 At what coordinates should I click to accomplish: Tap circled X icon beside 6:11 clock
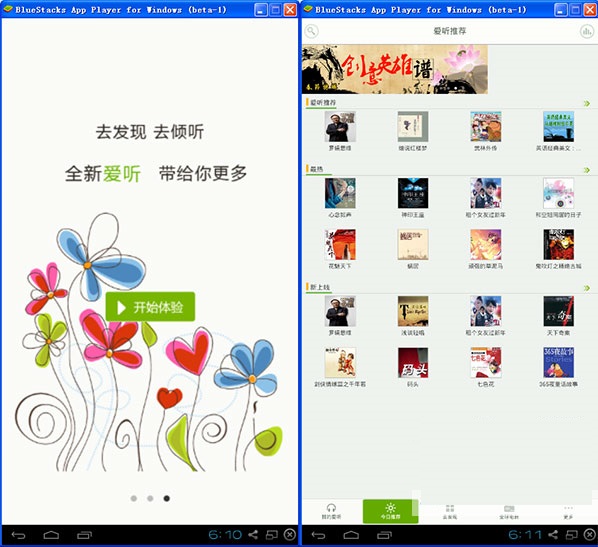pos(590,535)
